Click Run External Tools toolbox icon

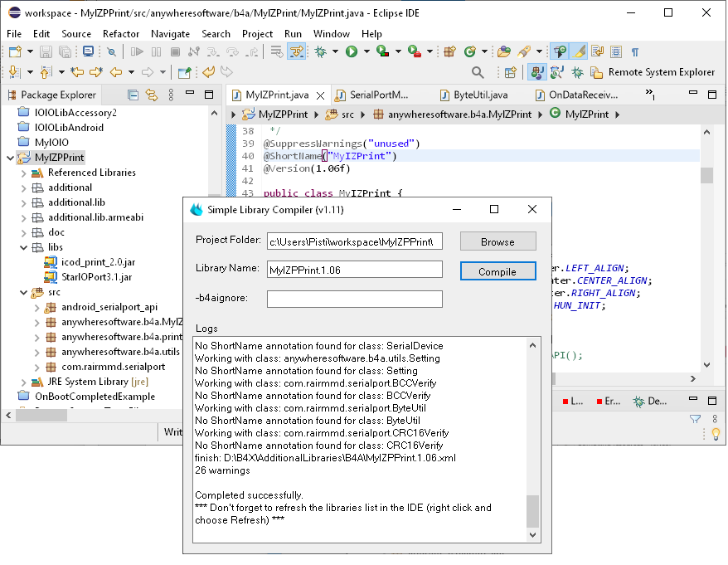pos(414,51)
